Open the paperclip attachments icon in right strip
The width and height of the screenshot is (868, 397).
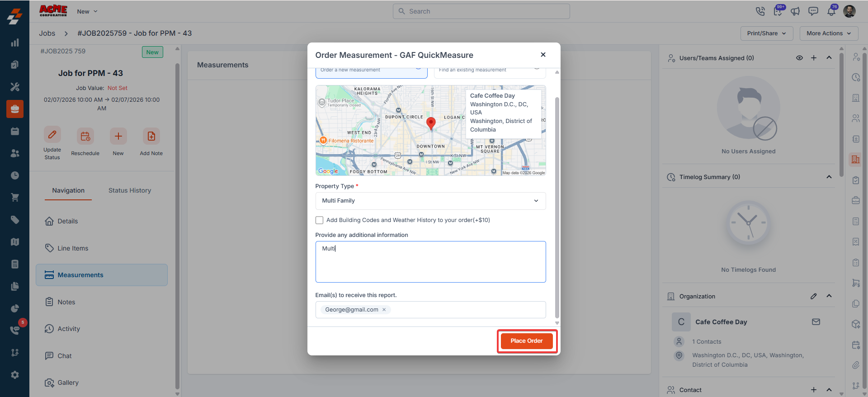(x=855, y=365)
